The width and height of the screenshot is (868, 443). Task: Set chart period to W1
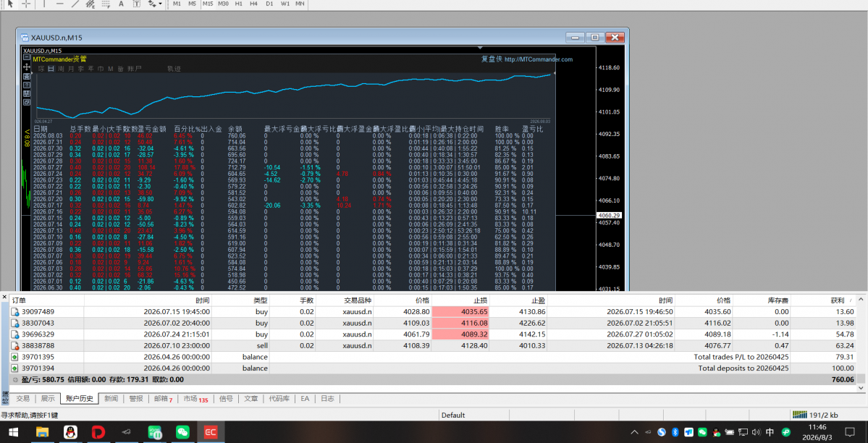pyautogui.click(x=285, y=4)
